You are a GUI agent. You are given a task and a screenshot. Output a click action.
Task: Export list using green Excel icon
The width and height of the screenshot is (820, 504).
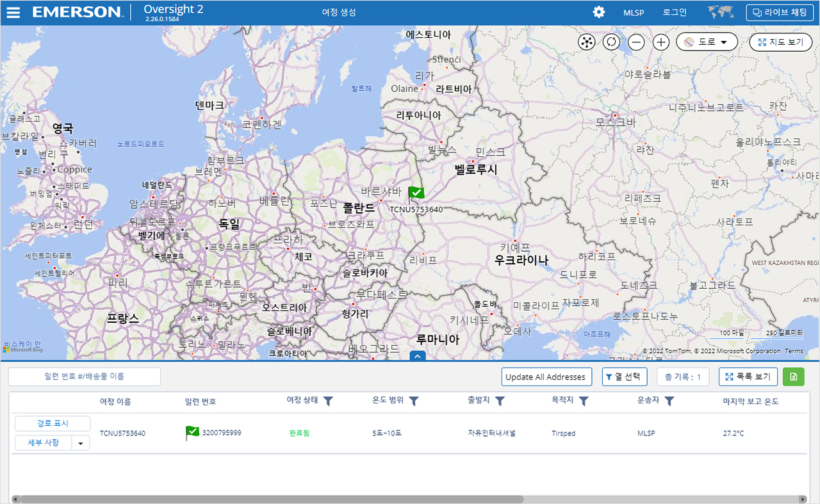[793, 377]
